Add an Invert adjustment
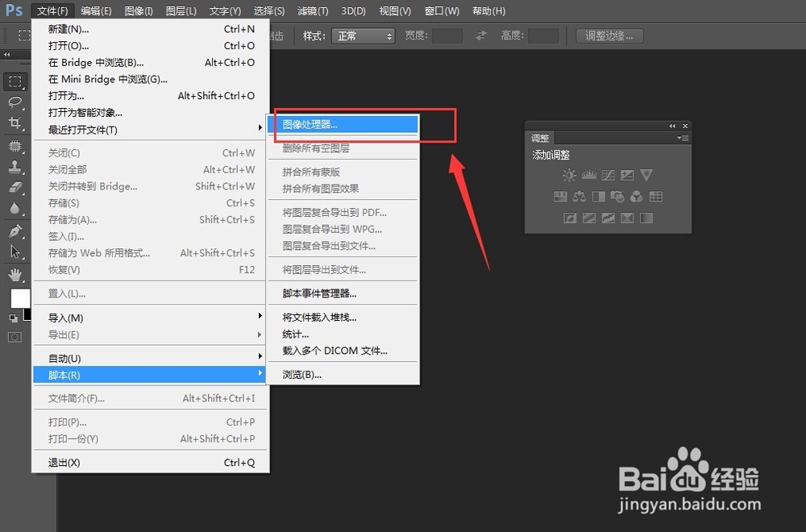The width and height of the screenshot is (806, 532). [x=570, y=218]
